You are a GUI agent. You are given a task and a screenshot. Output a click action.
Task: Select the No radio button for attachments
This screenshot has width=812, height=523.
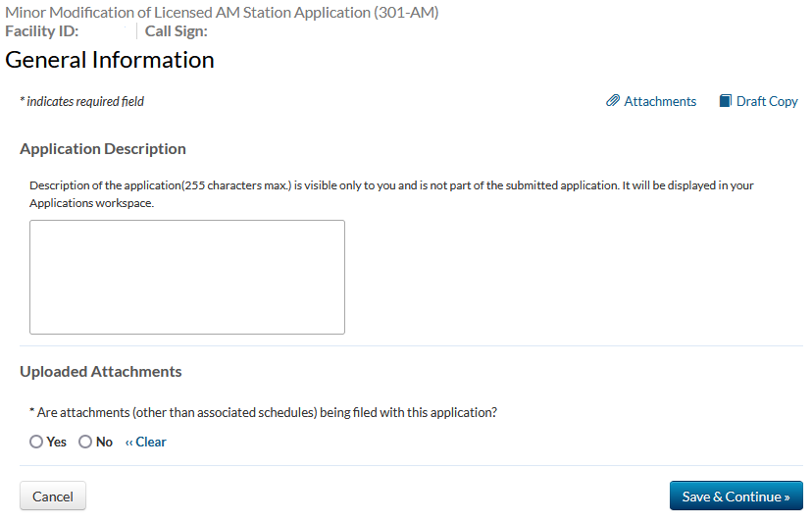[x=85, y=443]
